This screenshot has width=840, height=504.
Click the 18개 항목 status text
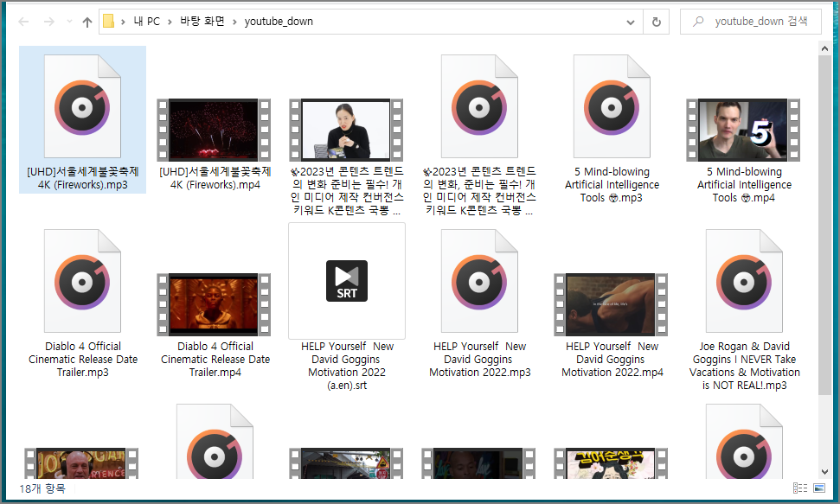tap(42, 488)
